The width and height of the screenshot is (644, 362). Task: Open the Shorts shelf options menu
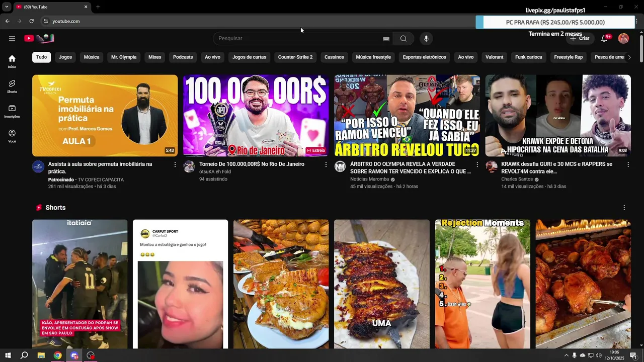[x=624, y=208]
